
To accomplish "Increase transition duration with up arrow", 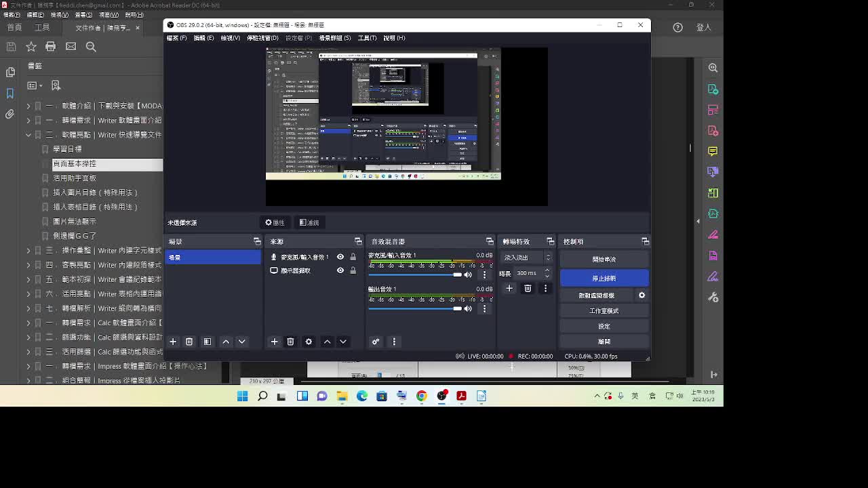I will (547, 270).
